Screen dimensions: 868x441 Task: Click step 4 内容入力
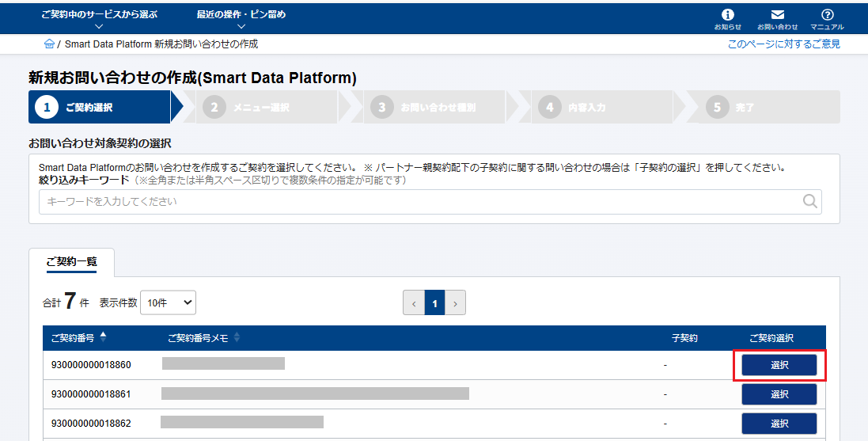tap(602, 107)
